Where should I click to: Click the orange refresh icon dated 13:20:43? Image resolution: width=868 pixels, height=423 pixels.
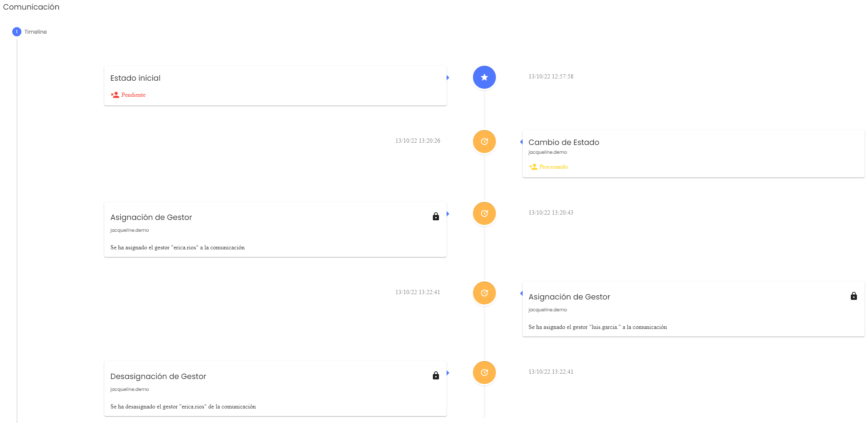(x=484, y=213)
